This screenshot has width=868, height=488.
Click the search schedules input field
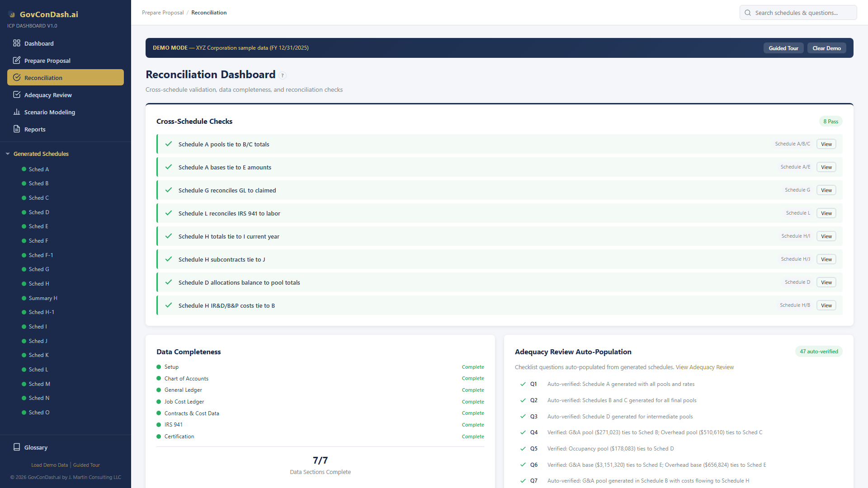tap(798, 13)
